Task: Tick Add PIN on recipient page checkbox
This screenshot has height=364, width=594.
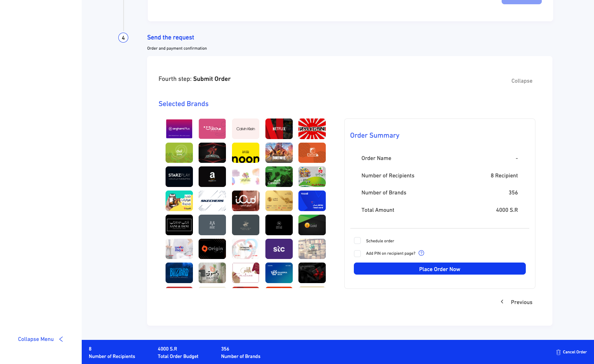Action: pyautogui.click(x=357, y=253)
